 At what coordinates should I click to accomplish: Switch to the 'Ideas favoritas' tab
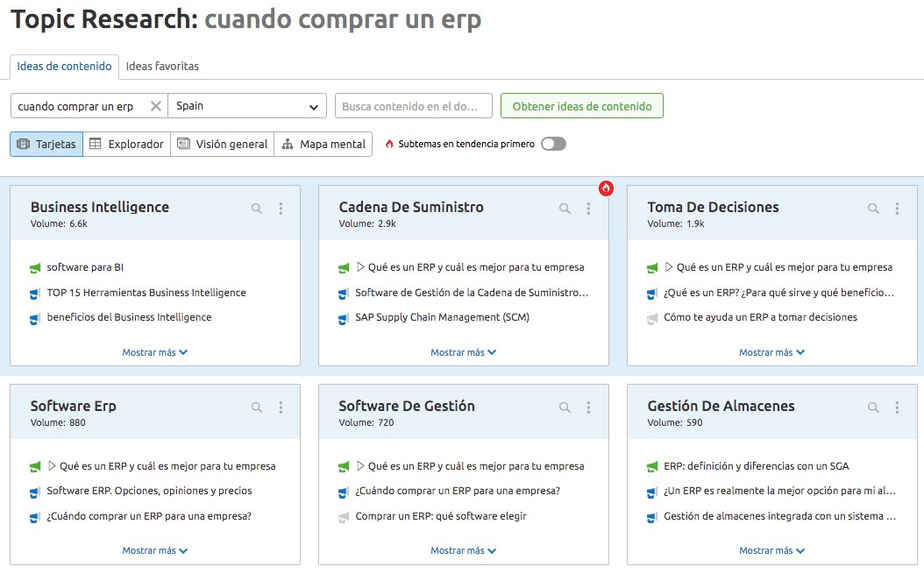click(162, 66)
